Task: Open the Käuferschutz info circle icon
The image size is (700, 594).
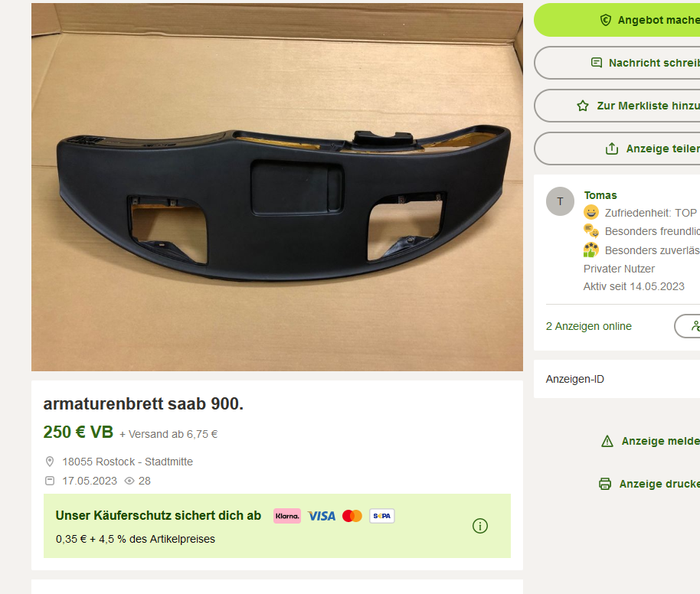Action: (480, 526)
